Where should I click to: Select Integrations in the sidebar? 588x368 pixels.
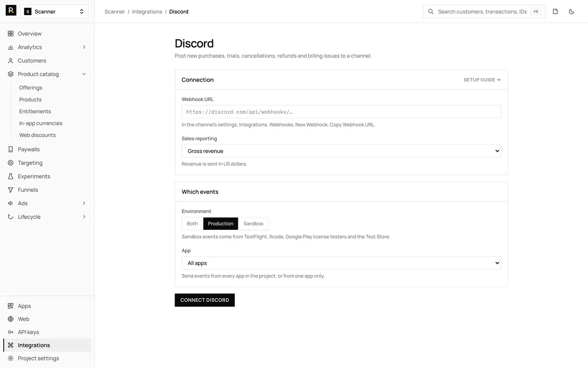(47, 345)
